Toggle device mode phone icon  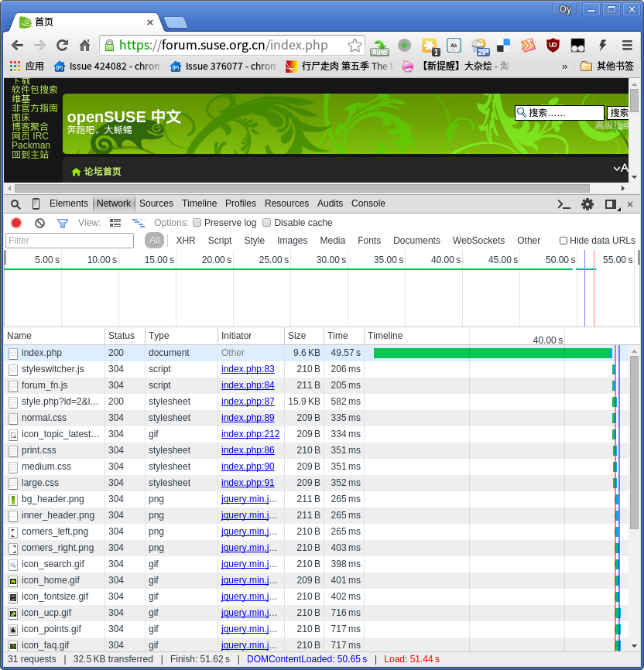(36, 204)
